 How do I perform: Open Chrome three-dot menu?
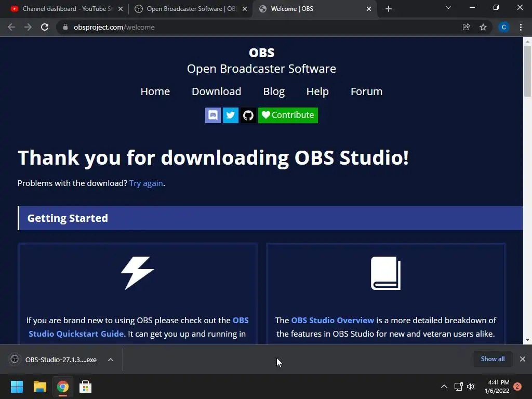(x=521, y=27)
